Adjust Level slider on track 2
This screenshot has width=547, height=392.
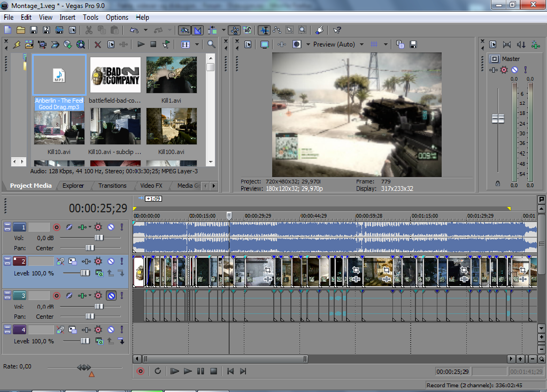coord(85,273)
